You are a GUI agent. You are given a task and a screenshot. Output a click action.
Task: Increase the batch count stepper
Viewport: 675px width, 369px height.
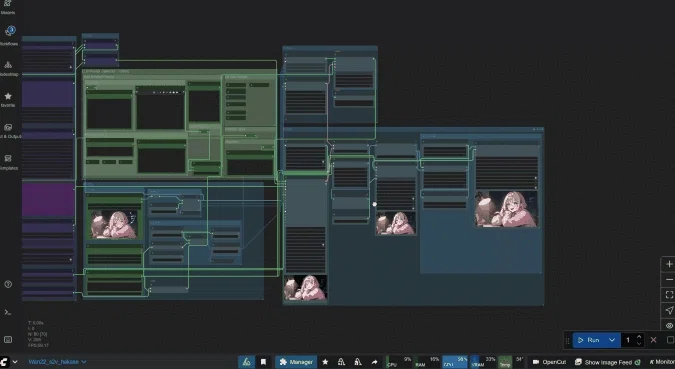point(639,337)
